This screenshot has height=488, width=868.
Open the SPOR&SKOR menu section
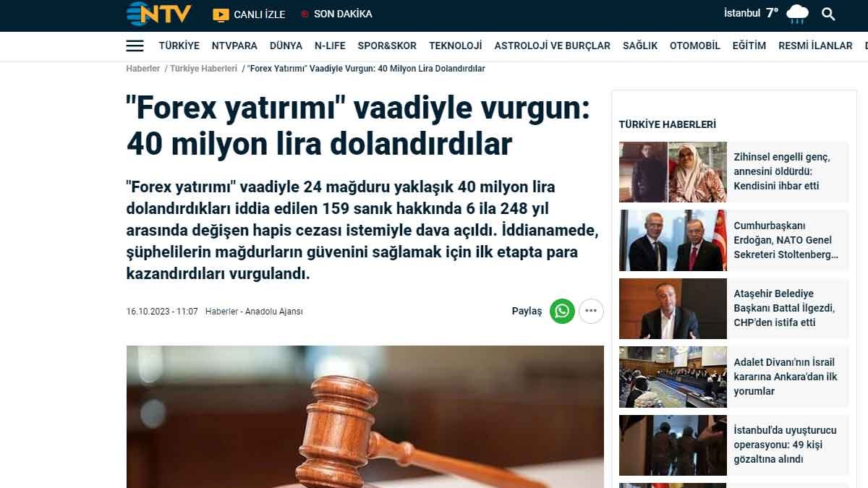pos(387,46)
